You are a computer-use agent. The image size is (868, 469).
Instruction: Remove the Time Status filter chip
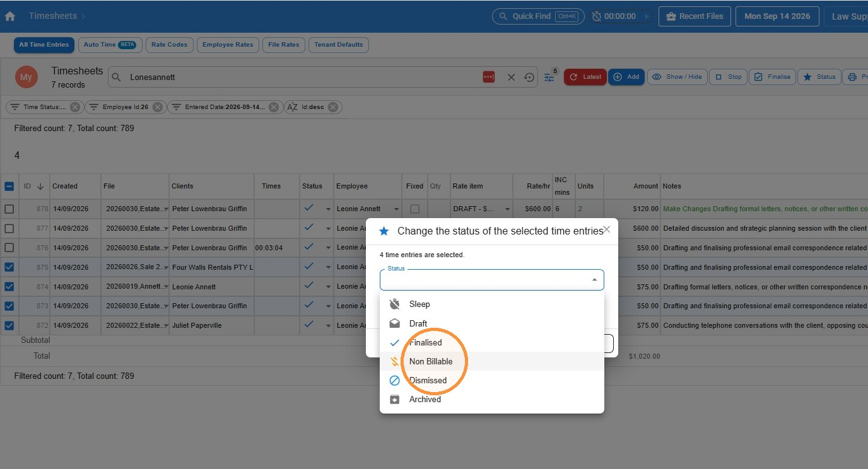pyautogui.click(x=75, y=107)
